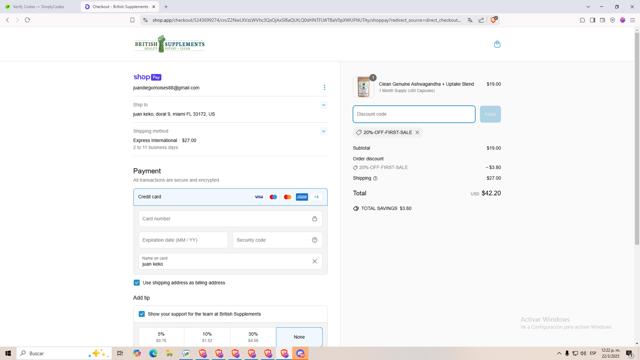
Task: Click the American Express card icon
Action: pos(302,197)
